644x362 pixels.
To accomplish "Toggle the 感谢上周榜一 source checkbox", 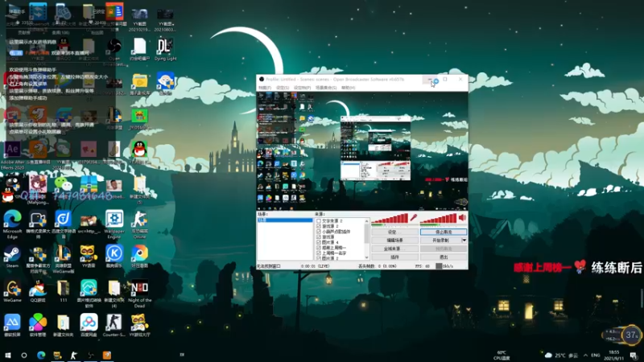I will coord(318,248).
